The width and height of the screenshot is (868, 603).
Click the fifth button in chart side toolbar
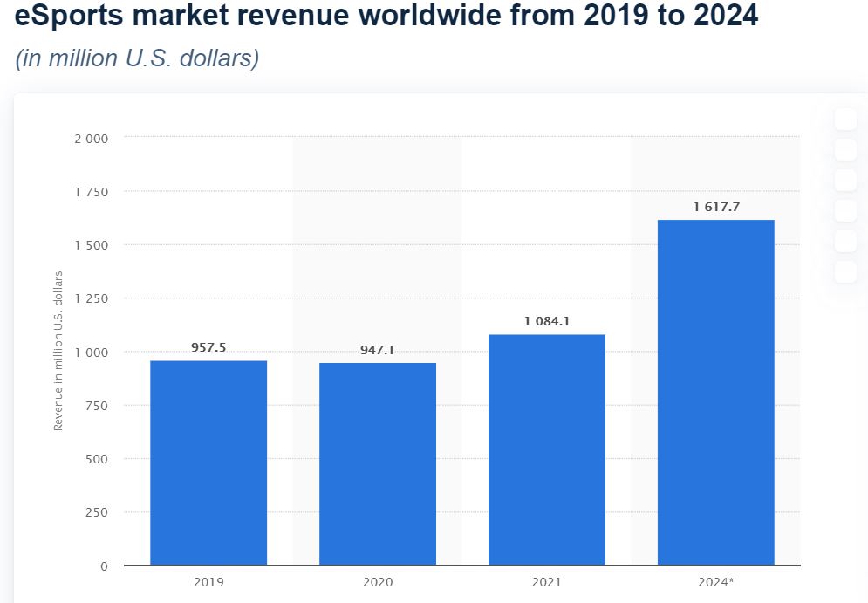pyautogui.click(x=845, y=241)
